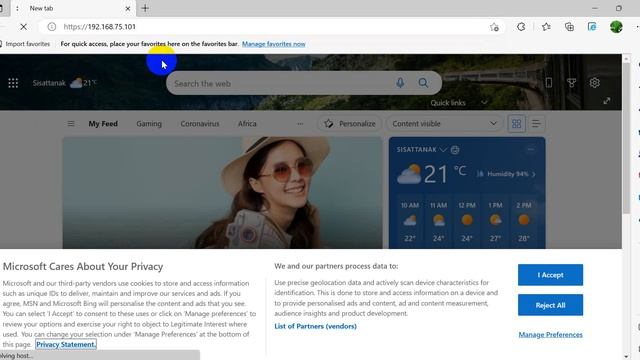The height and width of the screenshot is (360, 640).
Task: Open the app launcher grid icon
Action: coord(13,83)
